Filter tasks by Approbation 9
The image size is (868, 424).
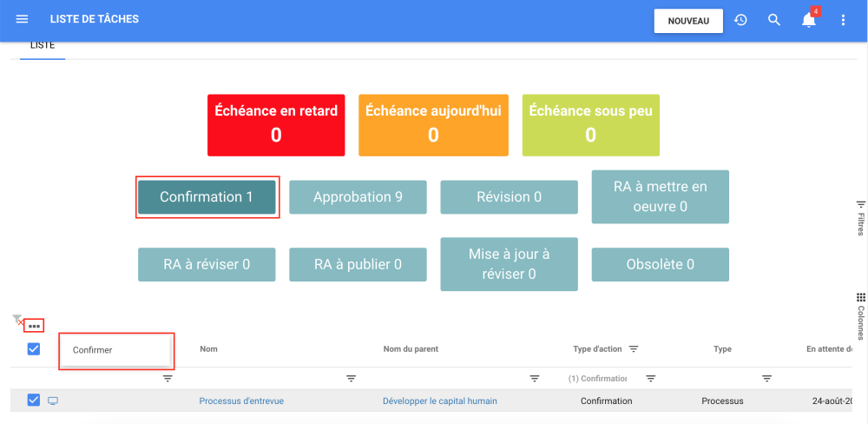tap(358, 197)
